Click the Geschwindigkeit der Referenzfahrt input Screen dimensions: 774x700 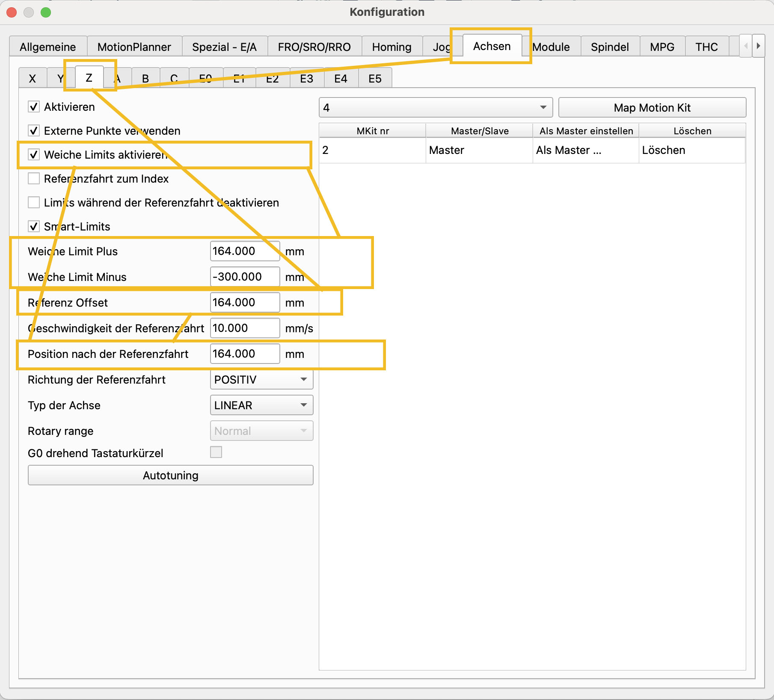point(245,328)
